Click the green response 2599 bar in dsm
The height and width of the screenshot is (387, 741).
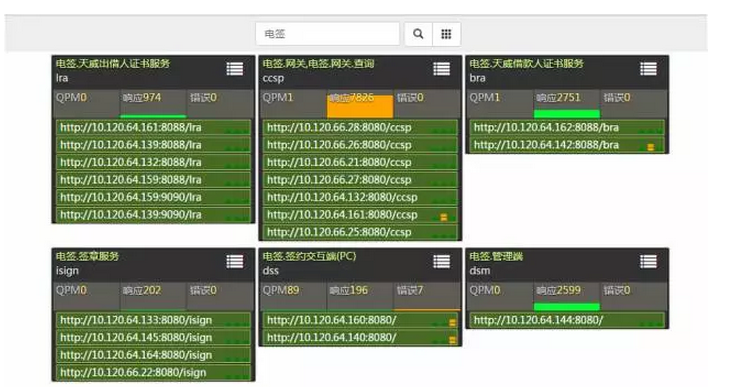(567, 307)
